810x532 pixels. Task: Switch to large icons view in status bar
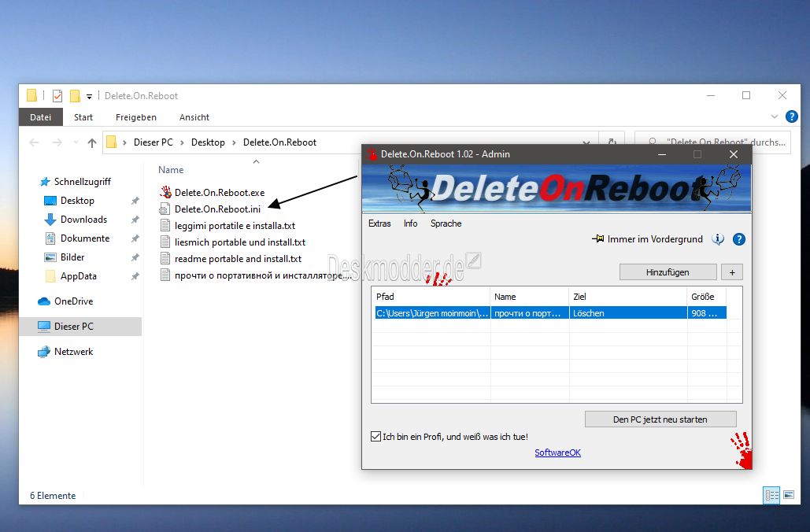[x=789, y=495]
